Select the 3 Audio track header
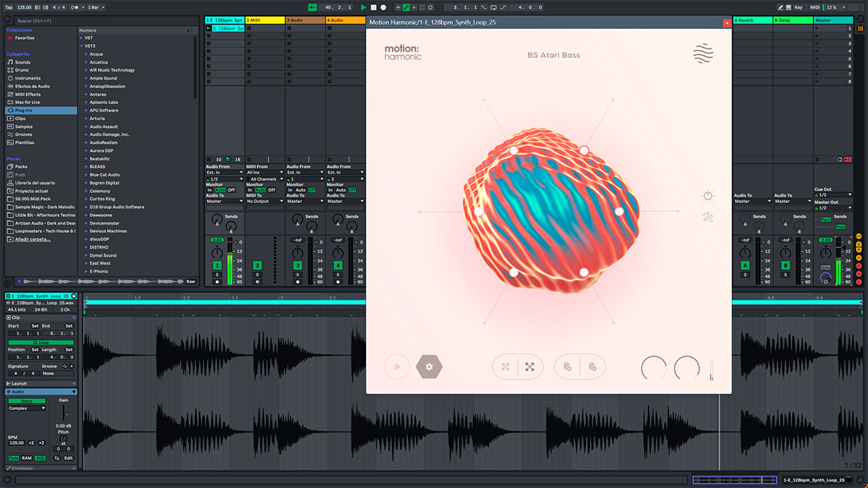The height and width of the screenshot is (488, 868). pos(305,20)
